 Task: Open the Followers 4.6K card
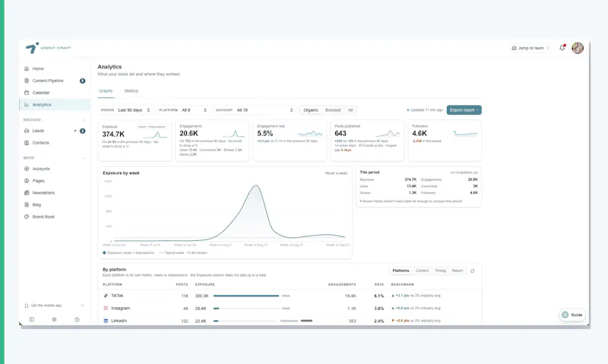pyautogui.click(x=445, y=141)
